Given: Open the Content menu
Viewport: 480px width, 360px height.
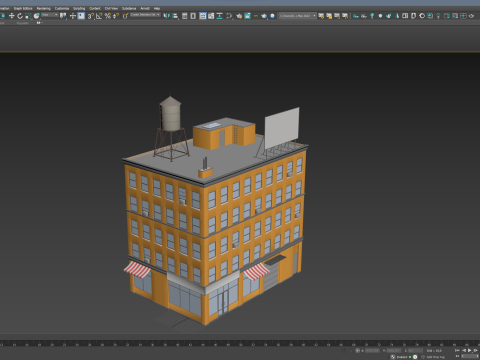Looking at the screenshot, I should tap(95, 8).
